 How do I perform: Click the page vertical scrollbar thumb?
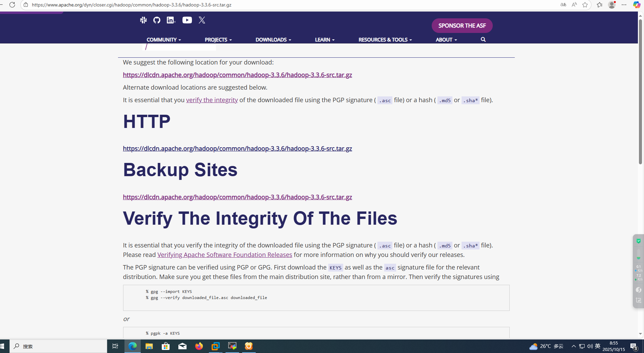point(641,92)
